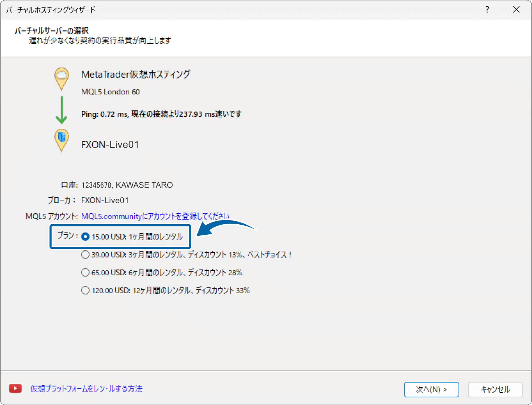Click the MetaTrader virtual hosting cloud pin icon
The height and width of the screenshot is (405, 532).
pyautogui.click(x=62, y=79)
